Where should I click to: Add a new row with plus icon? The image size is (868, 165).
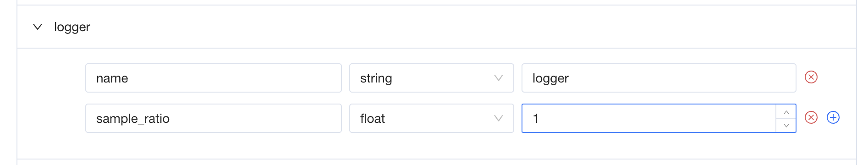pos(833,117)
